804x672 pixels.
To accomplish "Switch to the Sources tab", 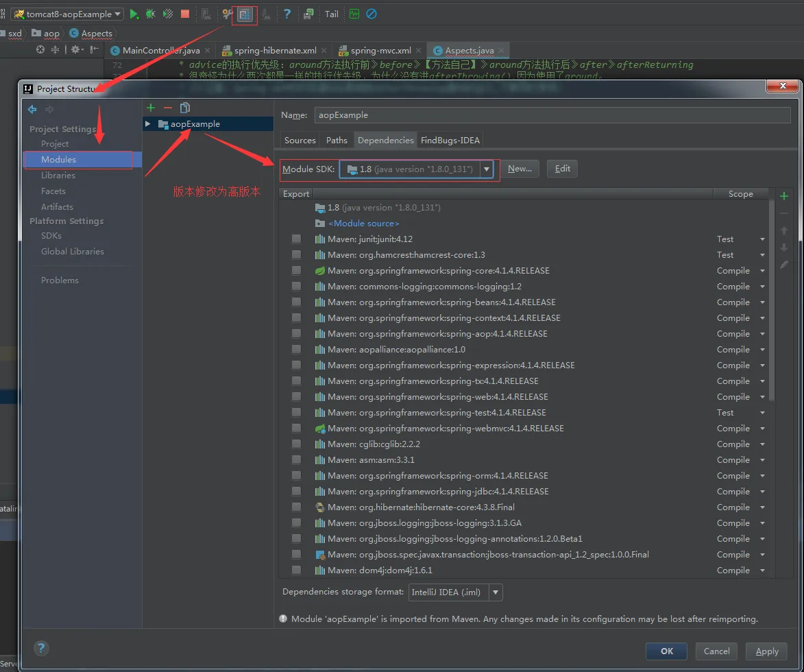I will (x=300, y=140).
